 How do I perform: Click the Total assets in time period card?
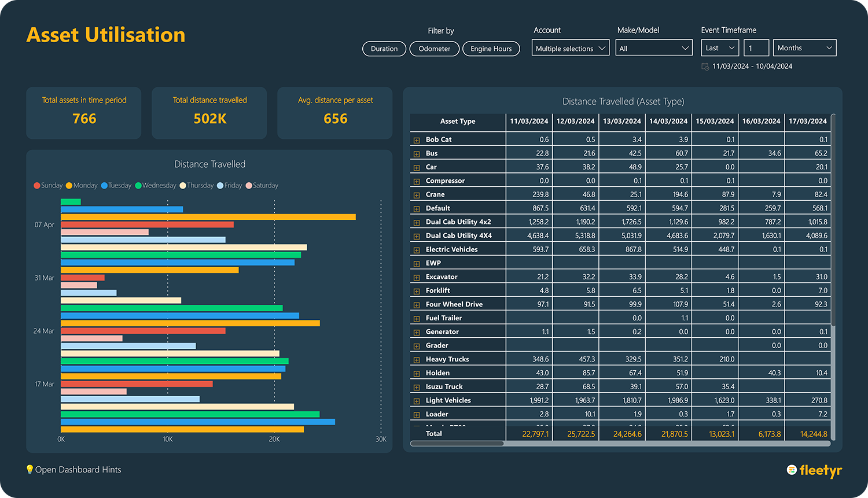(x=84, y=113)
